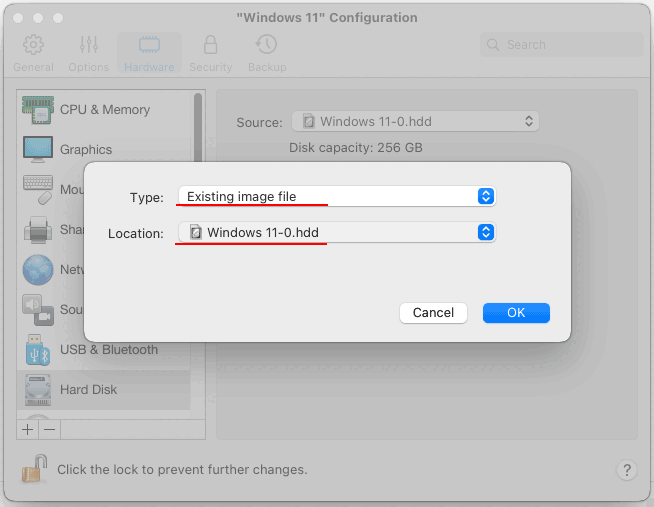Open the Source dropdown
The height and width of the screenshot is (507, 654).
[415, 121]
